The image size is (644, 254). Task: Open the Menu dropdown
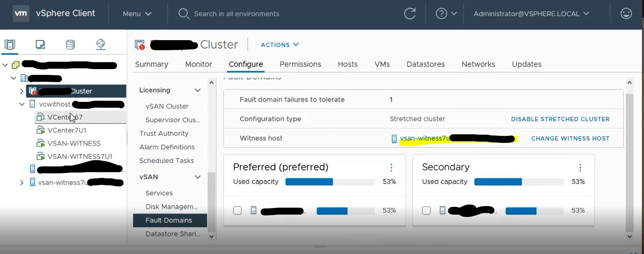[137, 14]
